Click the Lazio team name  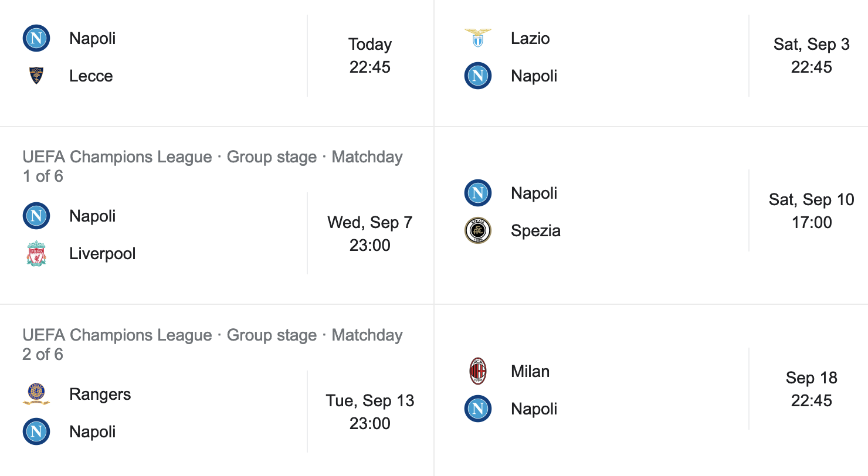(x=529, y=38)
